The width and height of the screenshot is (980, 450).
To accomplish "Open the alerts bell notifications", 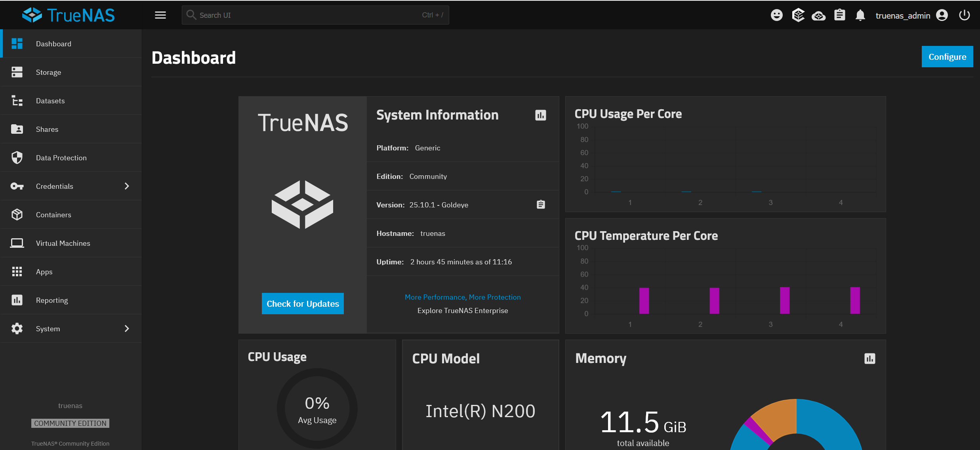I will [x=860, y=15].
